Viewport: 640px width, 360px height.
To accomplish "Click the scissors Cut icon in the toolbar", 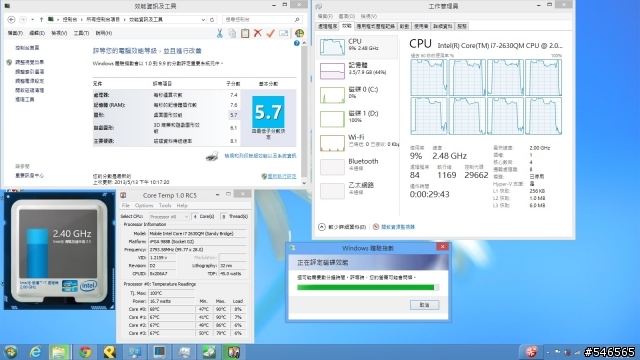I will (x=220, y=33).
